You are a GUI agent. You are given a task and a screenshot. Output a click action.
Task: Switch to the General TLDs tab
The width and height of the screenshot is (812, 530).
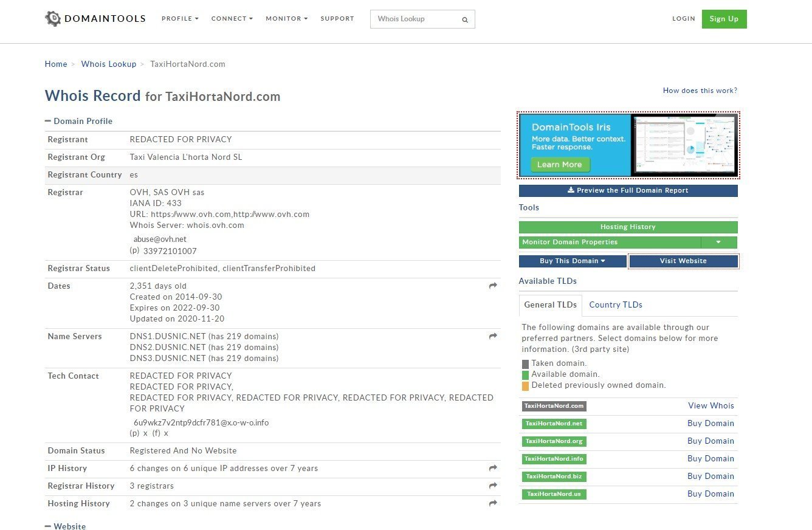point(551,305)
